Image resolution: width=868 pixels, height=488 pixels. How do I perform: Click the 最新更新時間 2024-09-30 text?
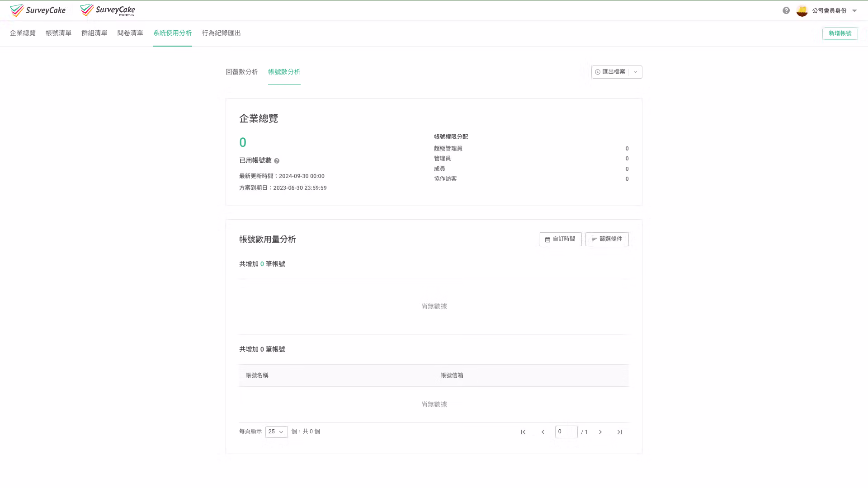(282, 176)
